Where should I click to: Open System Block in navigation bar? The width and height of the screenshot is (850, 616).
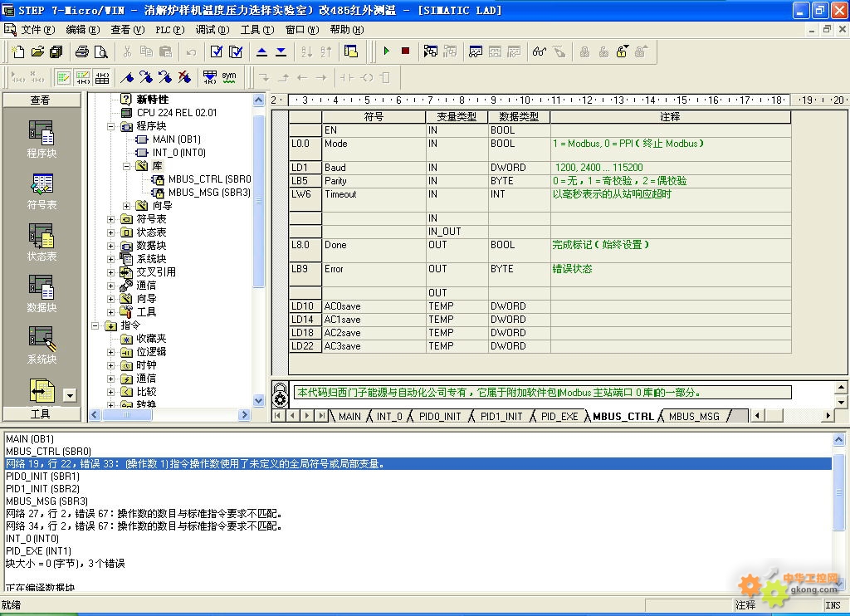[42, 345]
